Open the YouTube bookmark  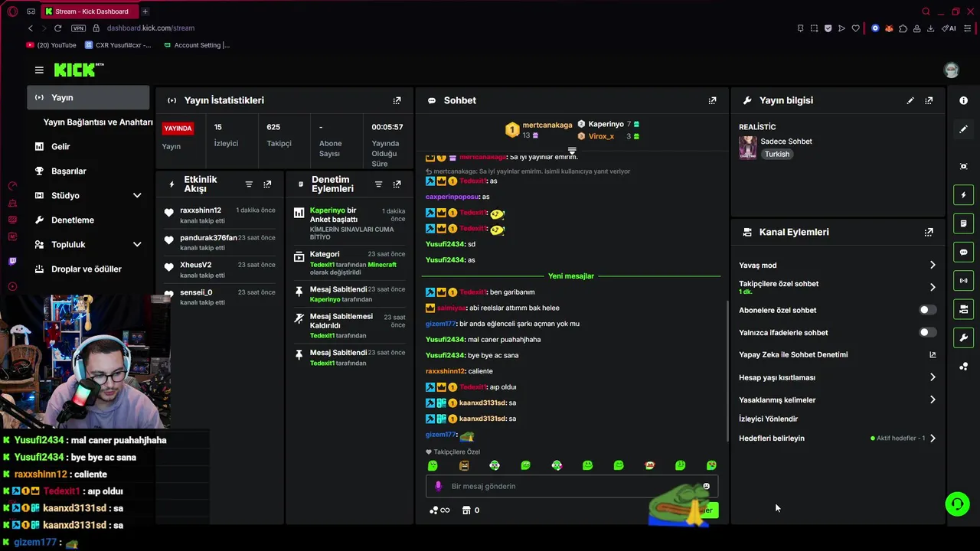[x=51, y=45]
